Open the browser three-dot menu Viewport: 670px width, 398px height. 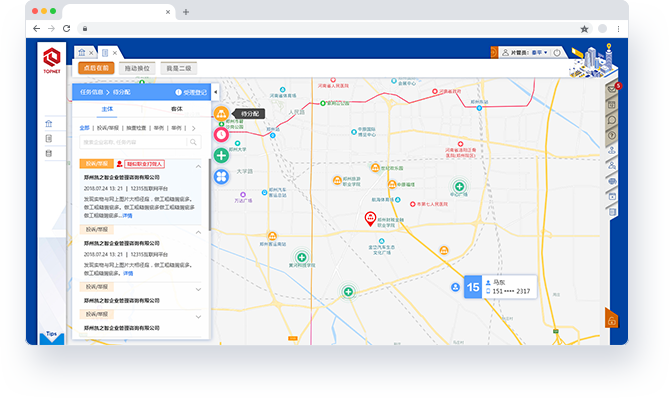pos(618,29)
